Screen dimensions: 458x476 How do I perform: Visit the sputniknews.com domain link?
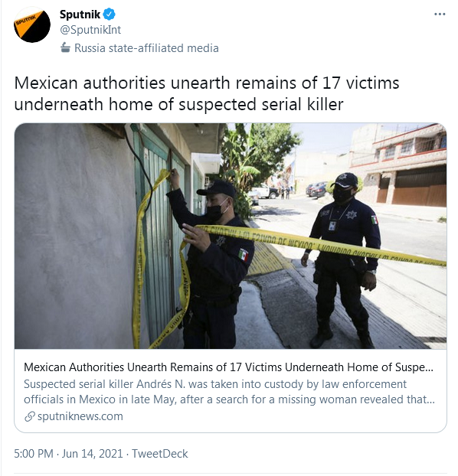[80, 416]
